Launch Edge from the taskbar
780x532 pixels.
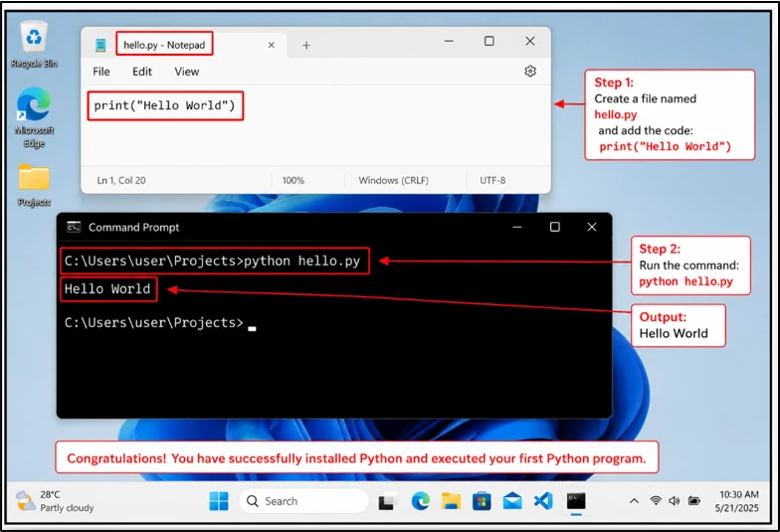point(420,501)
